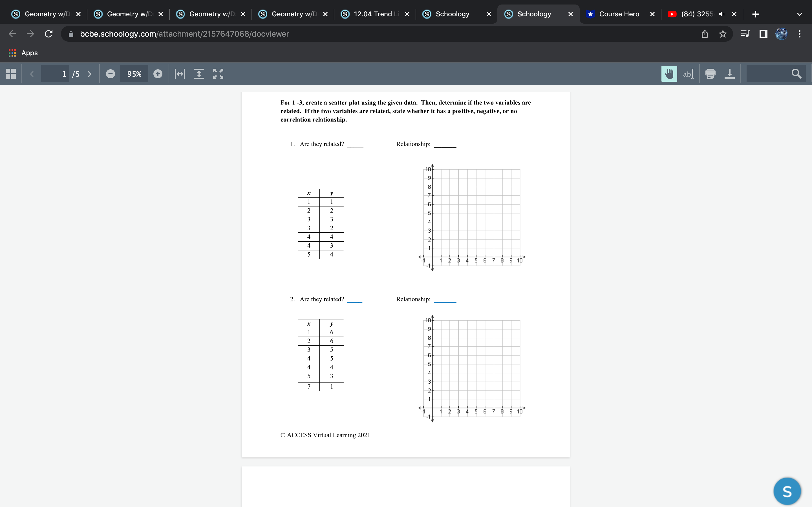The image size is (812, 507).
Task: Open the Apps bookmarks shortcut
Action: click(23, 53)
